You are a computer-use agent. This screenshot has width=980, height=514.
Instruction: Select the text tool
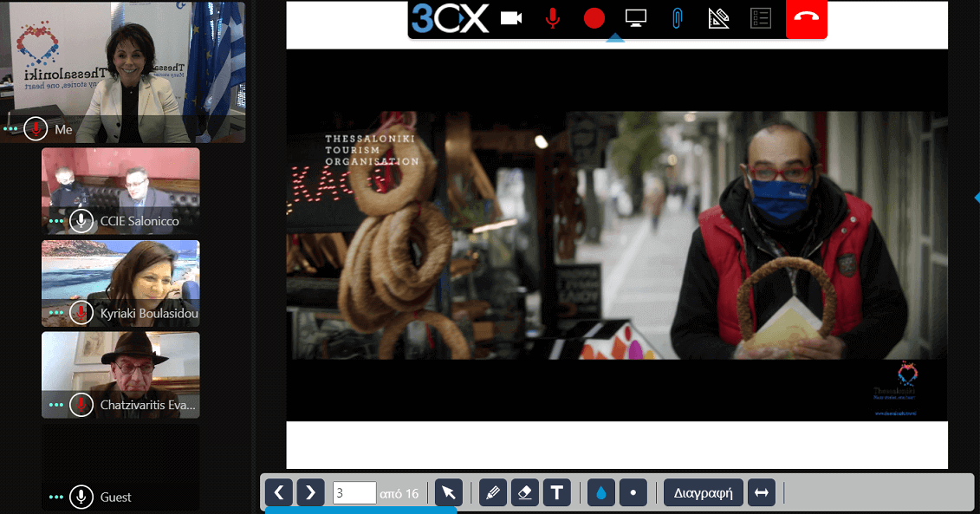[556, 492]
